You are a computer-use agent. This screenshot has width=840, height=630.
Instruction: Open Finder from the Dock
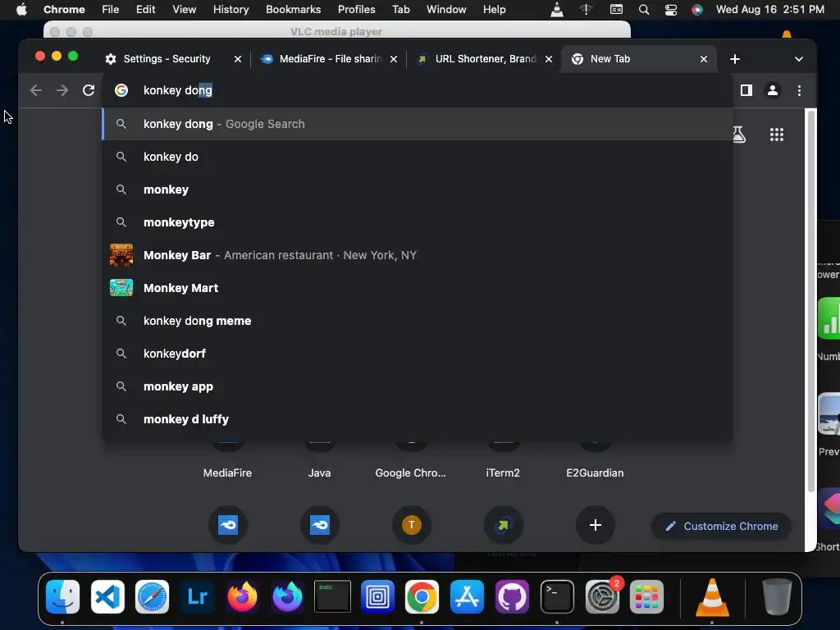point(62,597)
